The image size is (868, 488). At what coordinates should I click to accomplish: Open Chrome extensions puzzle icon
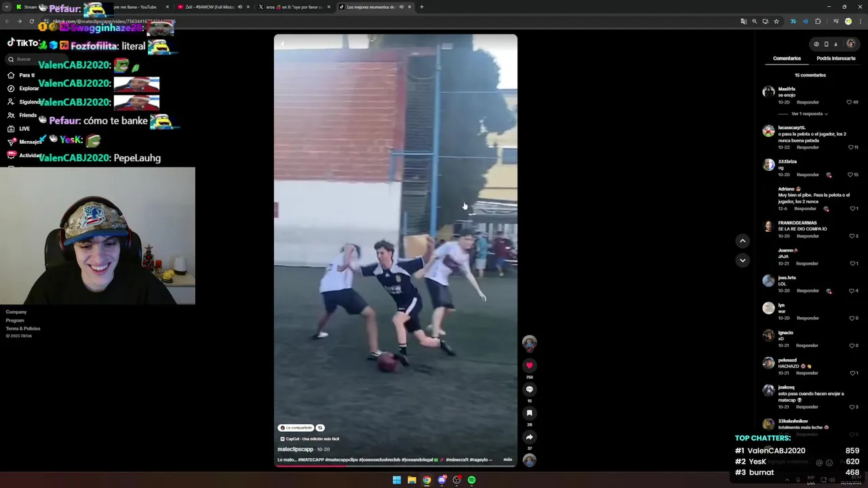coord(818,21)
